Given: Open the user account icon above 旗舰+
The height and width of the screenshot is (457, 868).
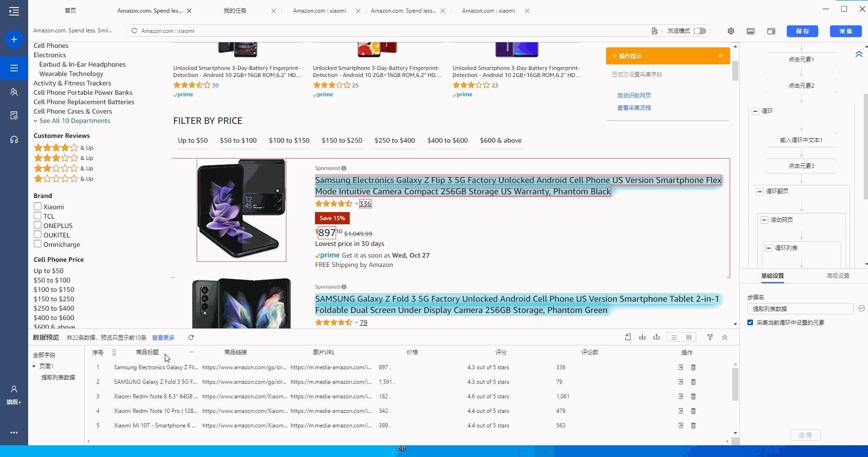Looking at the screenshot, I should pos(14,389).
